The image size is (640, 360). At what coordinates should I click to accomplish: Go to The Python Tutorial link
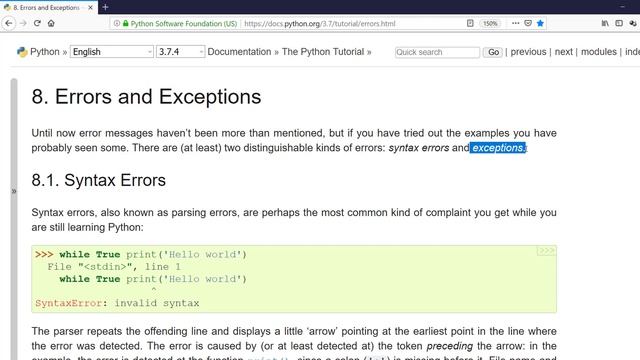pos(323,52)
